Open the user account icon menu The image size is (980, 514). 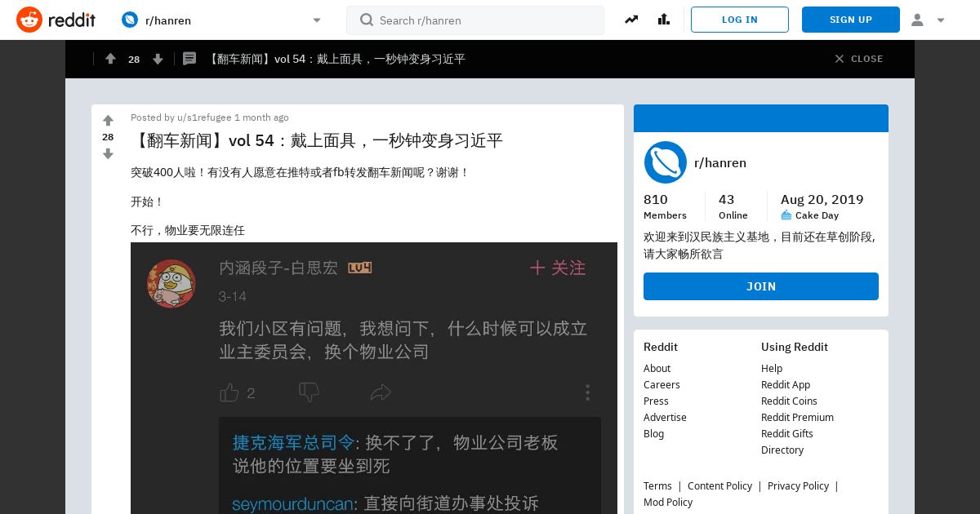(x=928, y=20)
